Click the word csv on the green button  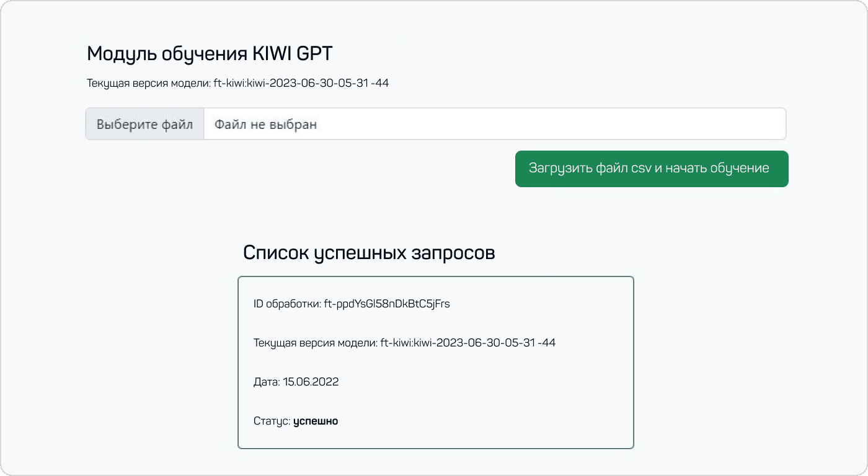(641, 169)
